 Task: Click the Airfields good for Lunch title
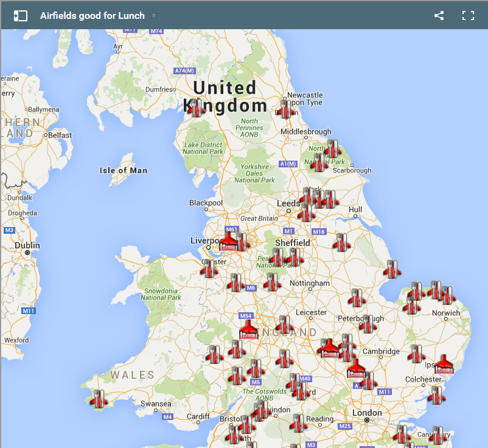pyautogui.click(x=92, y=16)
